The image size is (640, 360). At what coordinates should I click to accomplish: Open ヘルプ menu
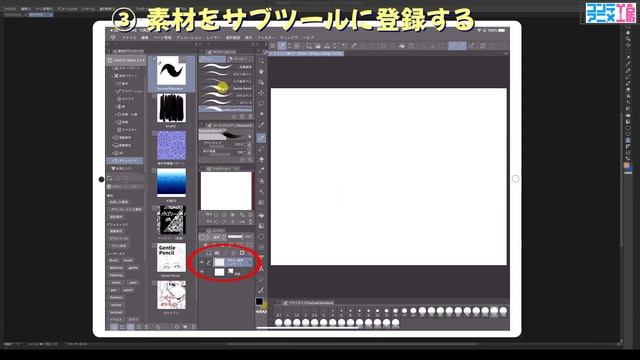coord(309,38)
